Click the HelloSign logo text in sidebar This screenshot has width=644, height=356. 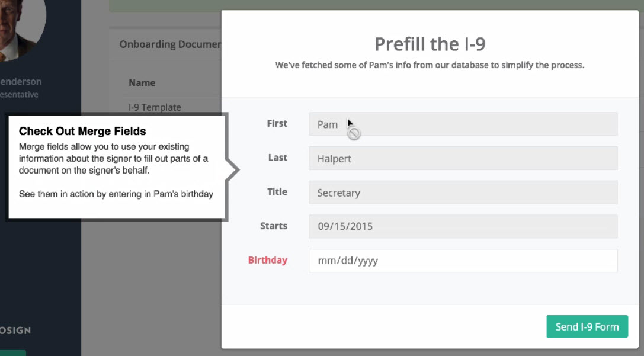(x=15, y=331)
